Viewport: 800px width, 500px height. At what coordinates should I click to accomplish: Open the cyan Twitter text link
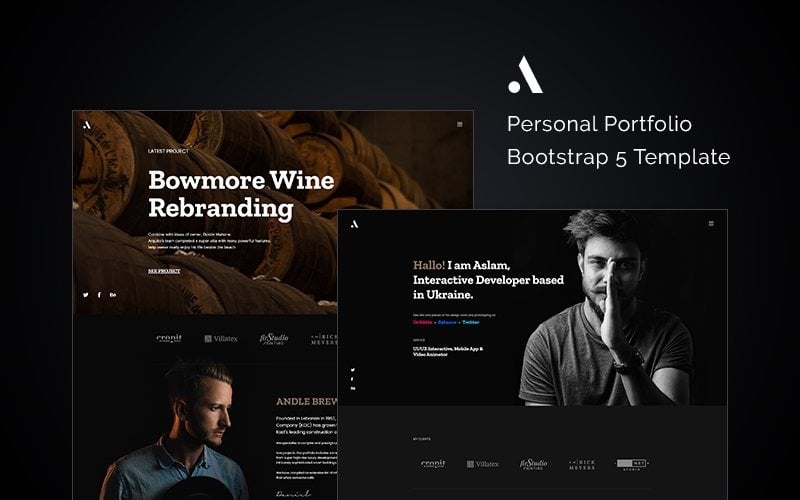click(471, 322)
